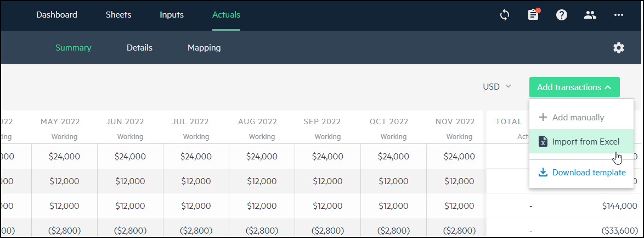Expand the USD currency dropdown
Screen dimensions: 644x238
pos(497,87)
